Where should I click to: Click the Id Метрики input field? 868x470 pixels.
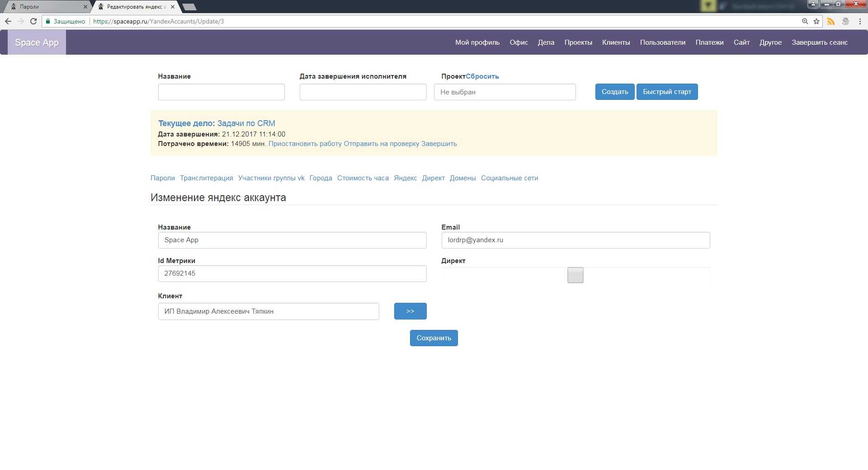click(292, 273)
